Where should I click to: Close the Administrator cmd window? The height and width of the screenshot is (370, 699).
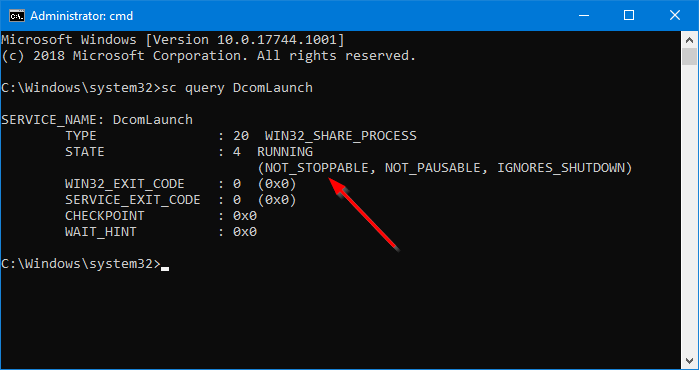pos(675,16)
